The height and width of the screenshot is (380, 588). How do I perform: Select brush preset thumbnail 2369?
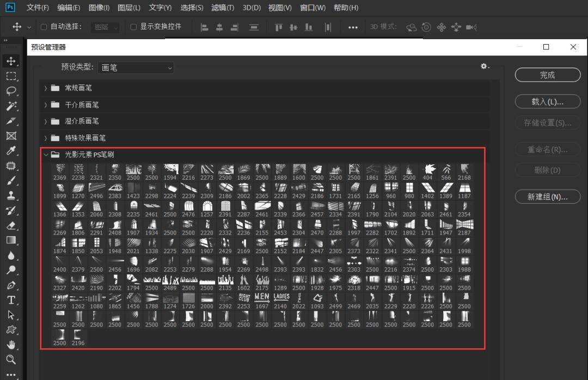[60, 169]
